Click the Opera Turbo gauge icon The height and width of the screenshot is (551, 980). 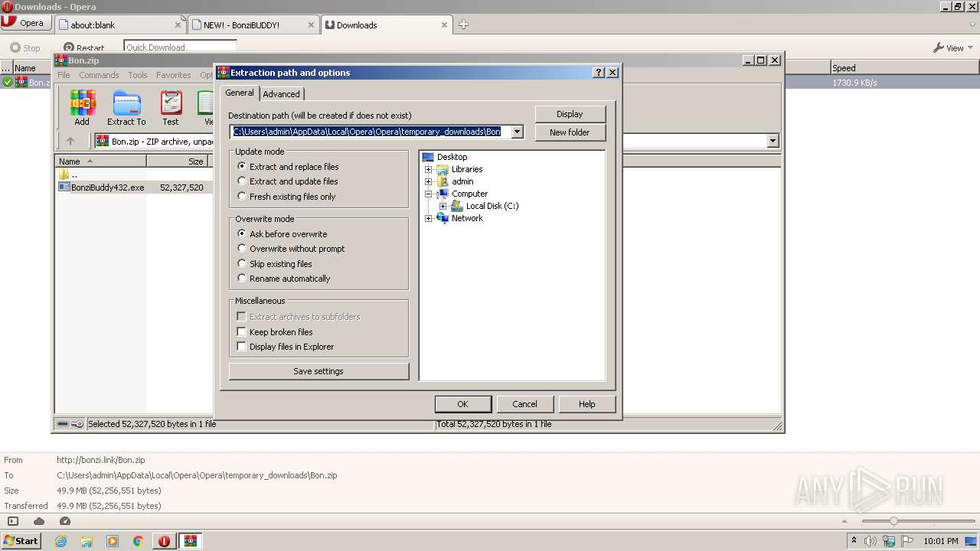point(65,521)
